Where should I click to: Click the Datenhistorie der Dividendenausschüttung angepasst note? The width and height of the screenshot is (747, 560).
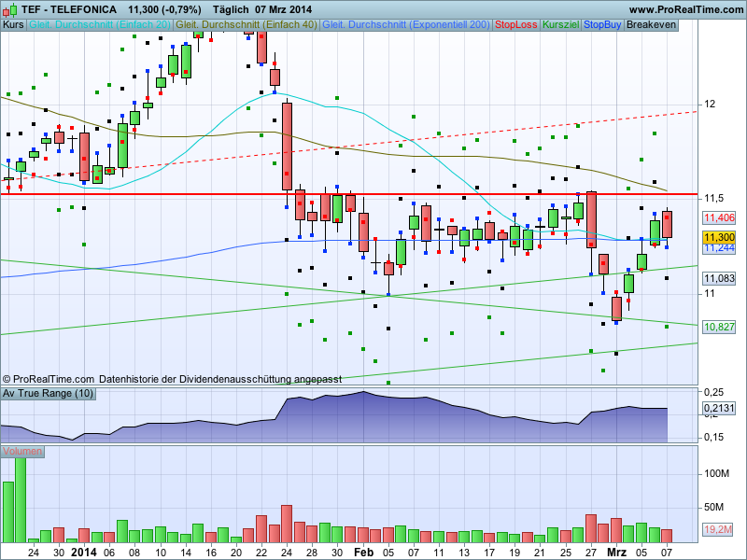click(220, 379)
